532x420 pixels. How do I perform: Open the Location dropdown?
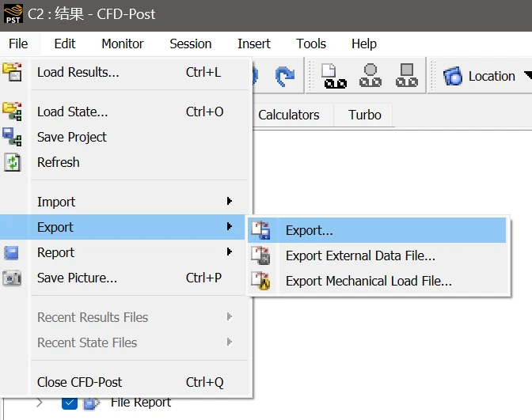[x=526, y=76]
